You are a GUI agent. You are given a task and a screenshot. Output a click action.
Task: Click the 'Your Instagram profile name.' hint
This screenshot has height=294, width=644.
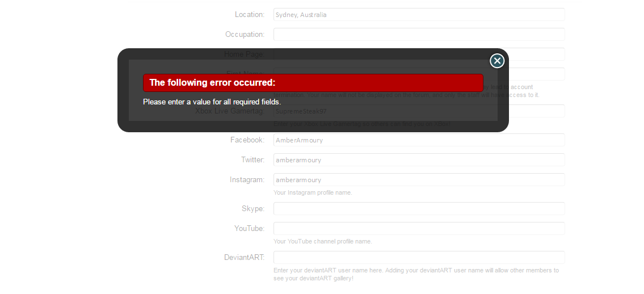[x=313, y=192]
